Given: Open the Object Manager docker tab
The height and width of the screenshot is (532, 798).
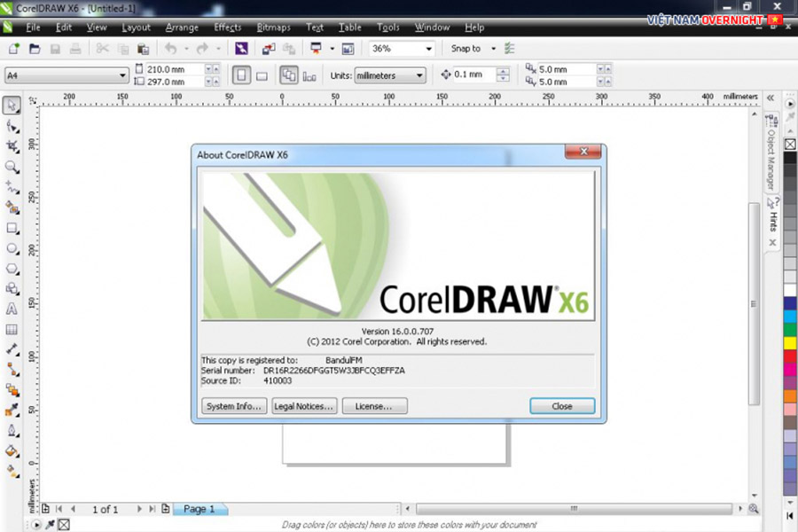Looking at the screenshot, I should pos(771,153).
